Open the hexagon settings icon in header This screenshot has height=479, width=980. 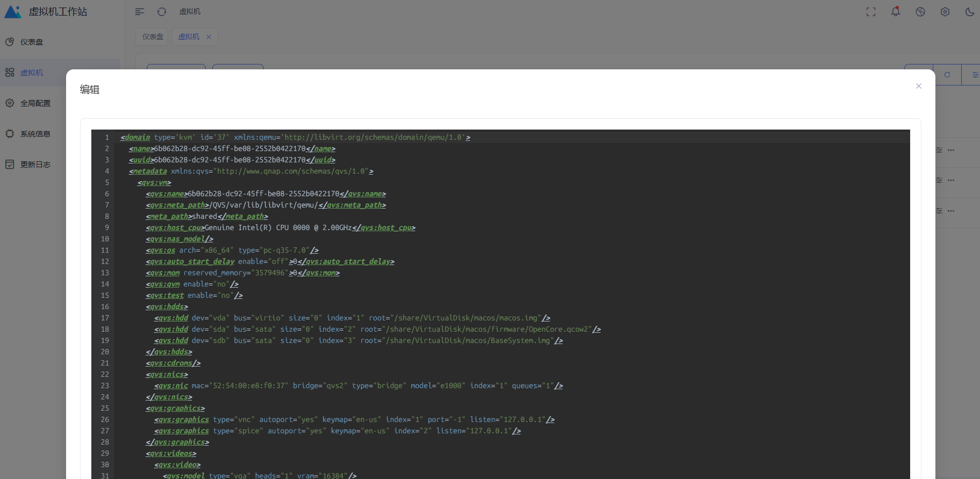(945, 12)
